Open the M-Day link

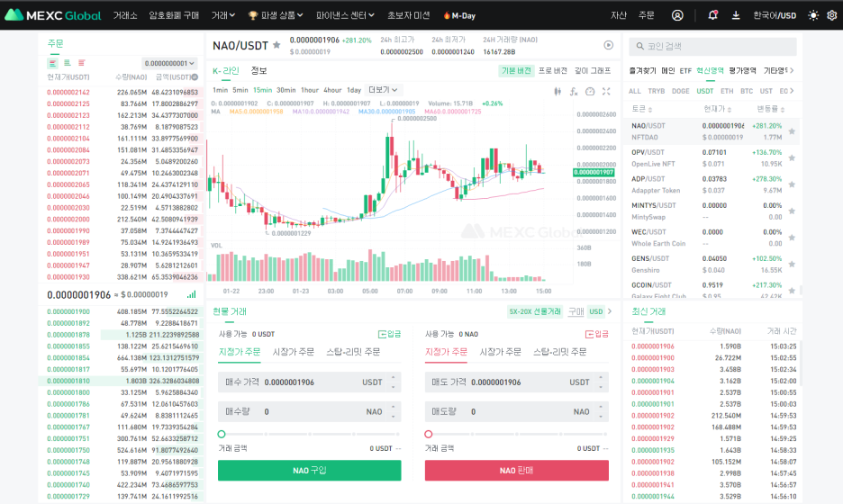[x=459, y=15]
